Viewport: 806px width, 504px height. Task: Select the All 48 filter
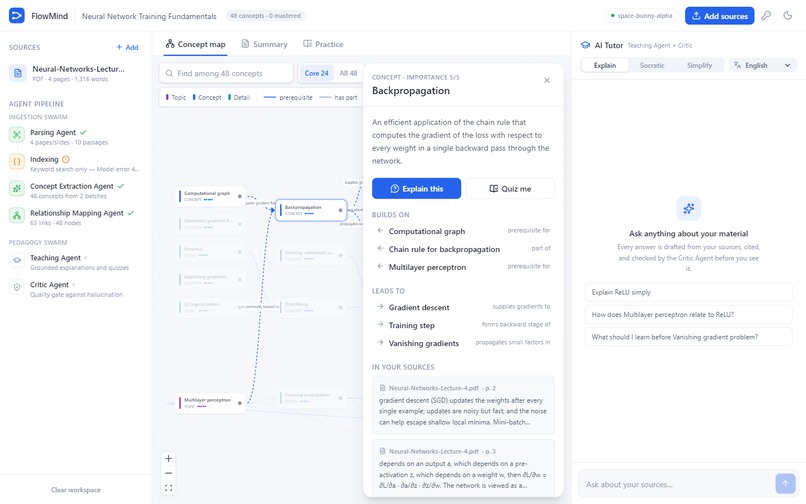click(348, 74)
